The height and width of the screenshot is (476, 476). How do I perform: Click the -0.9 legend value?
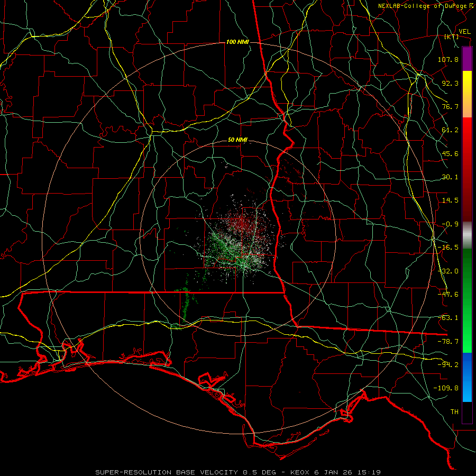450,224
